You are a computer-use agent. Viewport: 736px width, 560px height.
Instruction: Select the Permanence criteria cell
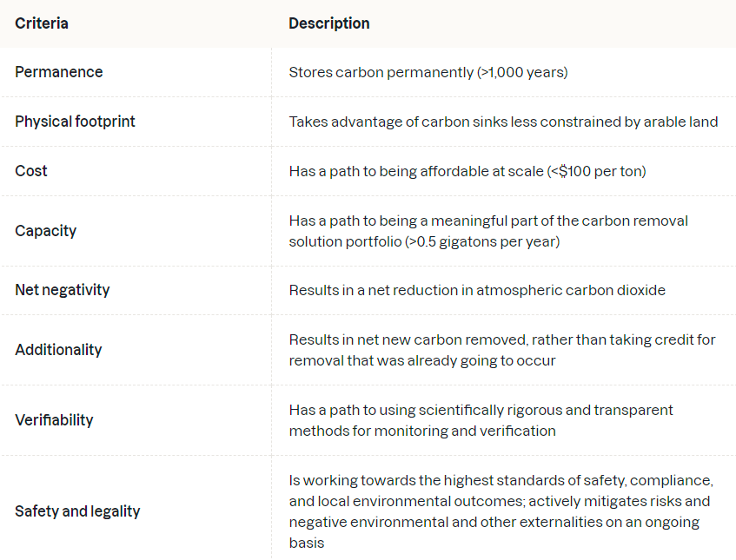[59, 72]
